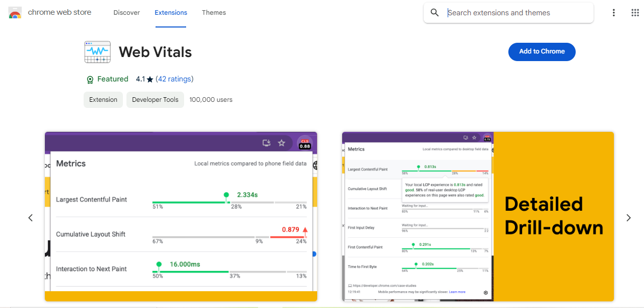Switch to the Themes tab
Viewport: 644px width, 308px height.
tap(214, 13)
